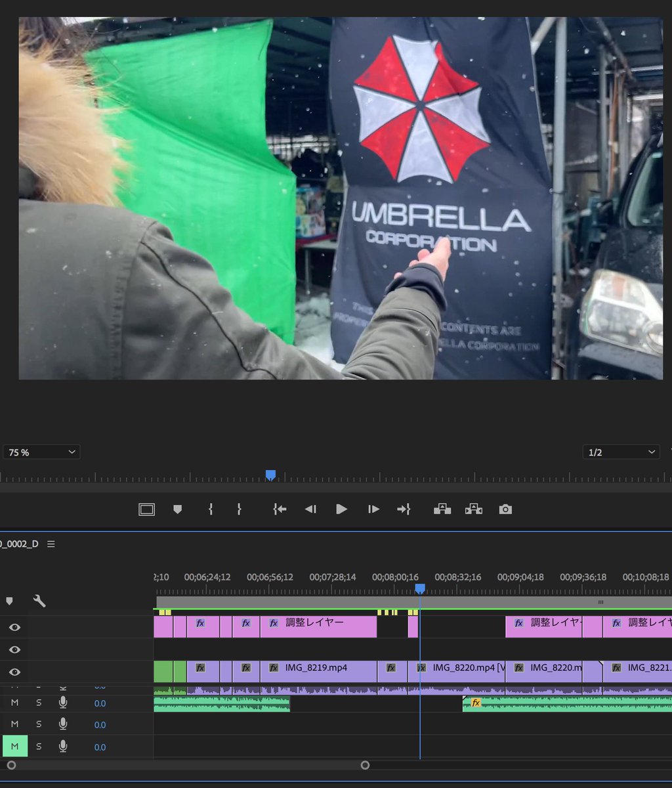672x788 pixels.
Task: Select the long 調整レイヤー clip before the playhead
Action: pos(318,626)
